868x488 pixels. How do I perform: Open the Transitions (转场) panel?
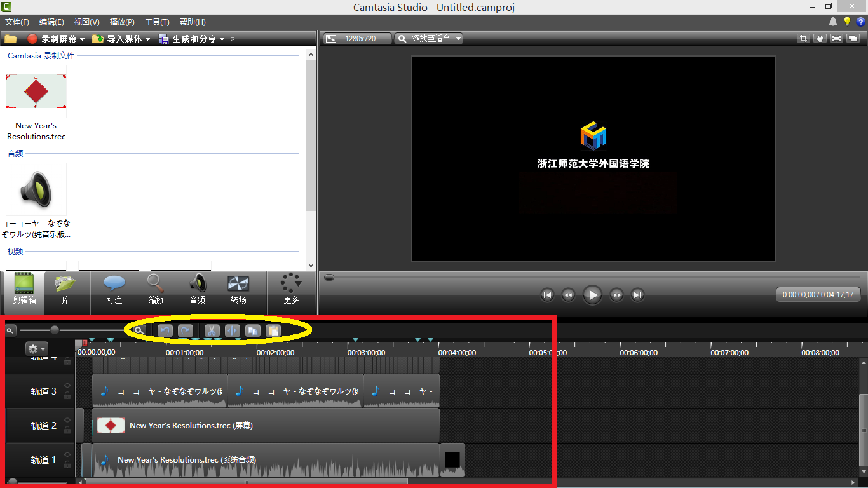click(238, 290)
